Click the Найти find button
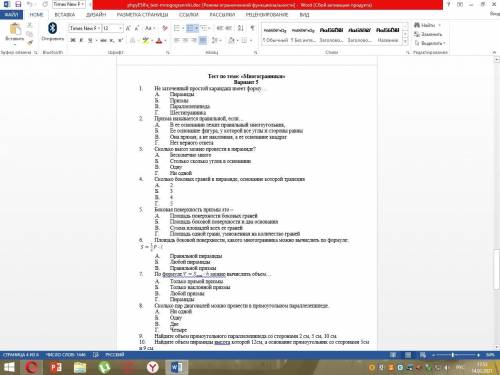Viewport: 500px width, 375px height. (427, 25)
